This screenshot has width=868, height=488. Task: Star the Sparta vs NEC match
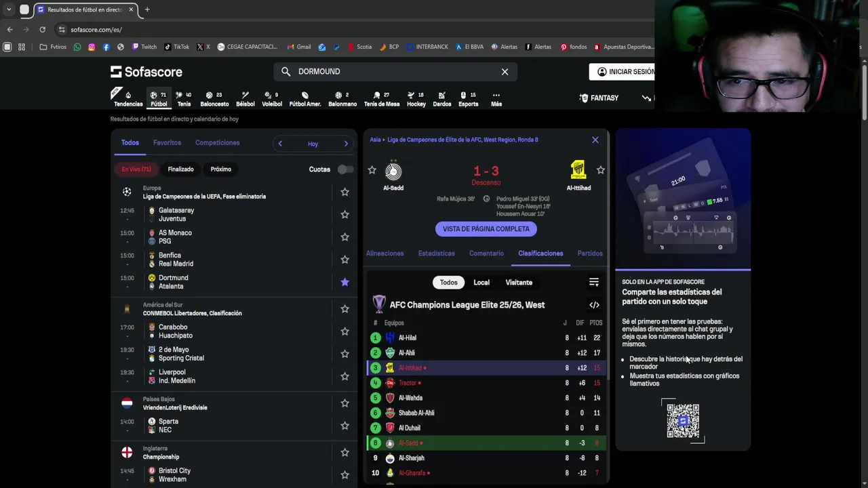coord(344,426)
